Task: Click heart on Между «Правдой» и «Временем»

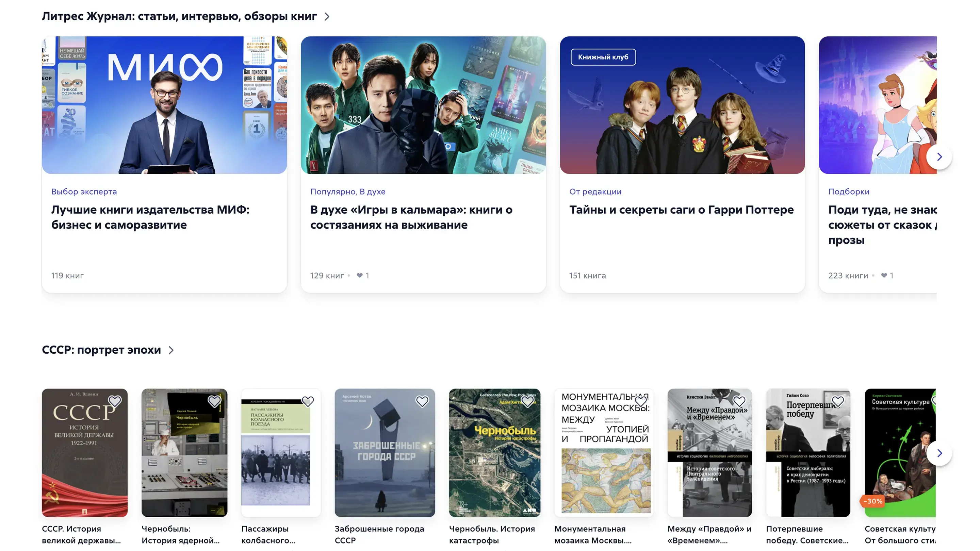Action: coord(739,401)
